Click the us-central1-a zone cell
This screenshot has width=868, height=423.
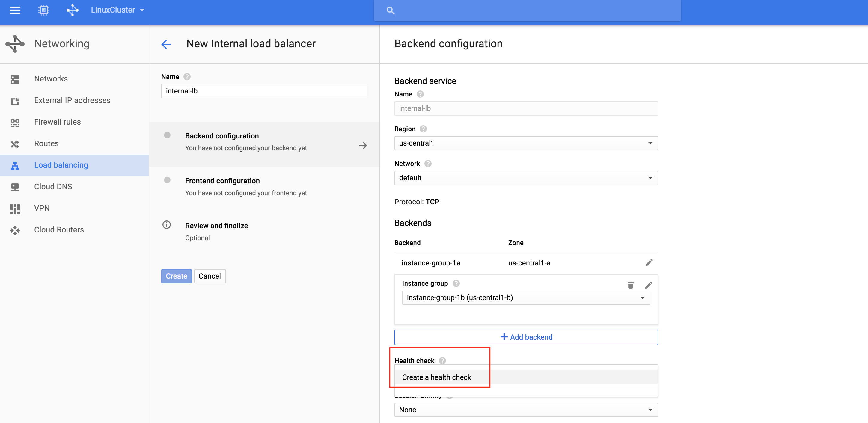pos(529,263)
